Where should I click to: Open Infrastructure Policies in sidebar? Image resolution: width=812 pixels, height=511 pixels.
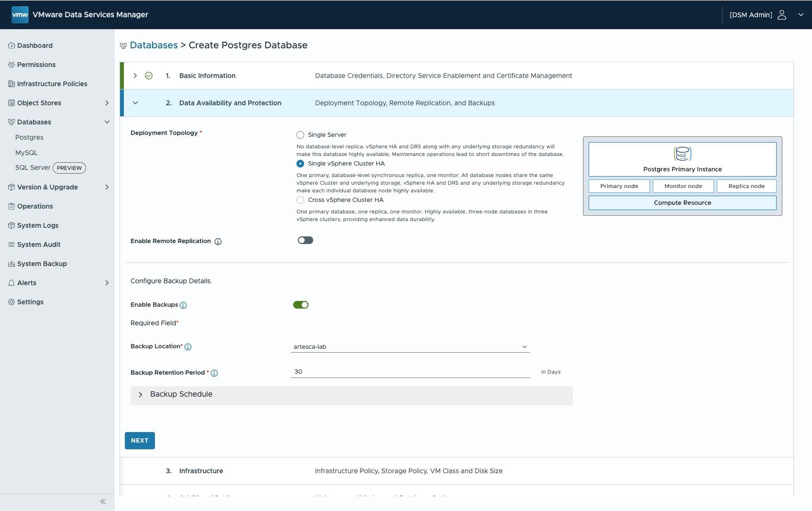52,84
